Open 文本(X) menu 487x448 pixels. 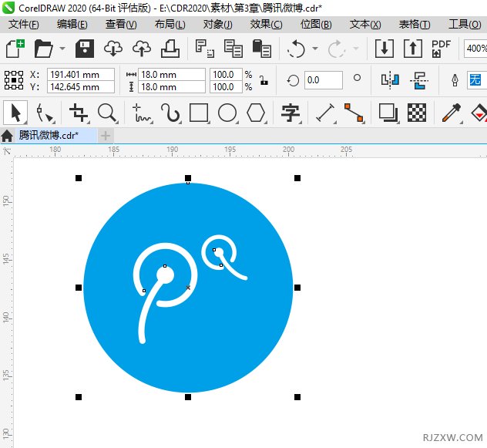(x=365, y=24)
